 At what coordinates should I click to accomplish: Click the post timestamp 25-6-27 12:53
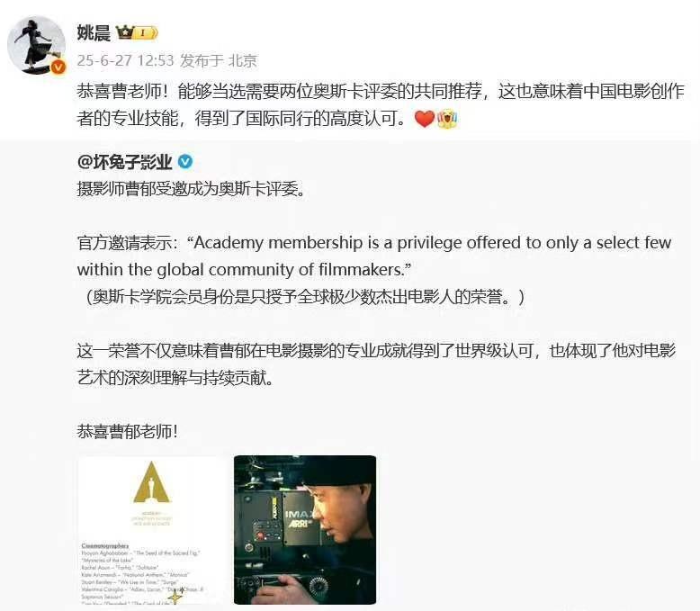point(125,60)
